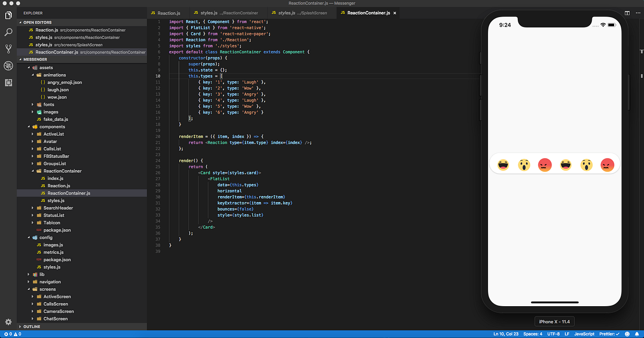This screenshot has width=644, height=338.
Task: Open editor settings via the gear icon
Action: click(x=8, y=322)
